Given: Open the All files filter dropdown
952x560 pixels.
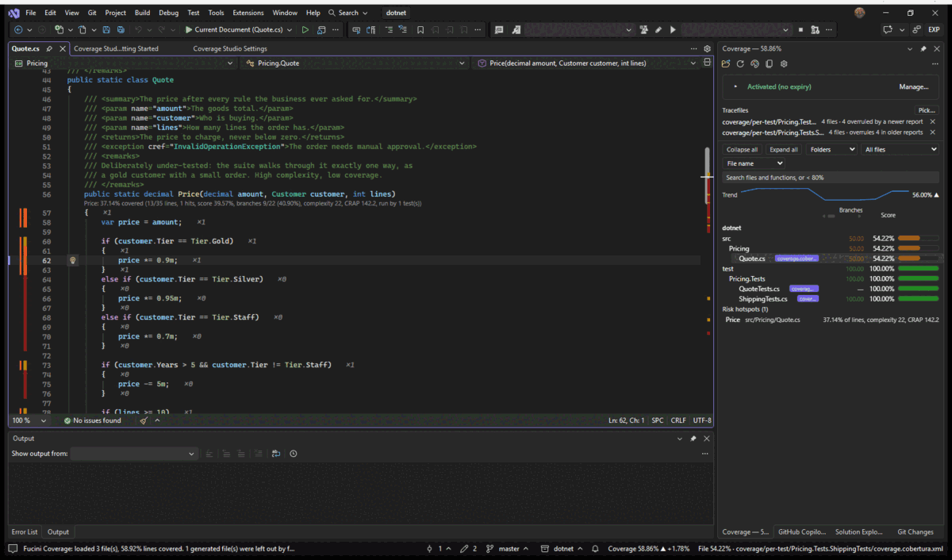Looking at the screenshot, I should (900, 149).
